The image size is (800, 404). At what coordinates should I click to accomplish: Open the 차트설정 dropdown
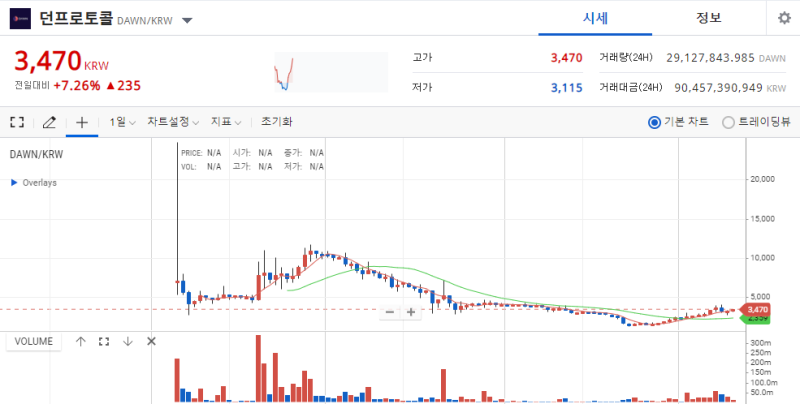173,122
